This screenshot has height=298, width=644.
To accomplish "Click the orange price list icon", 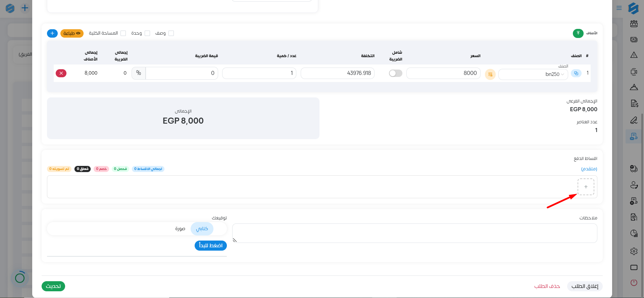I will click(490, 74).
